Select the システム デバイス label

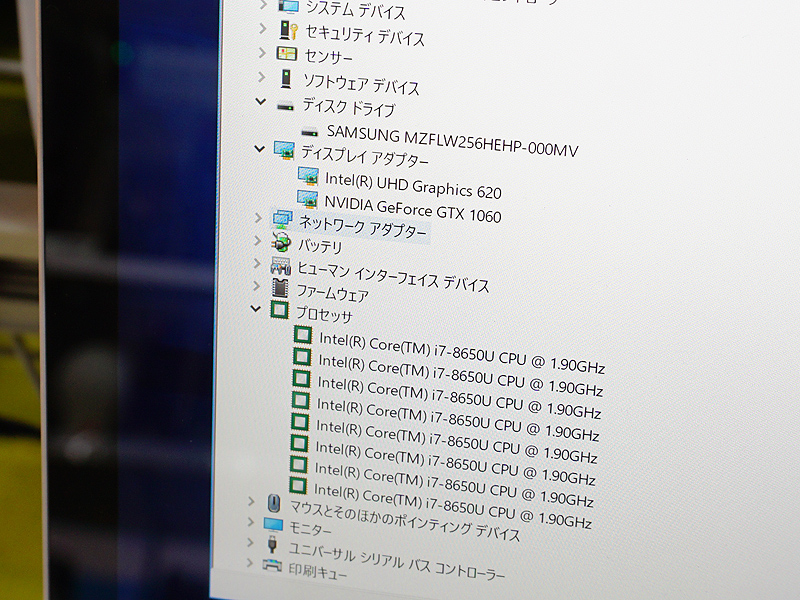click(356, 9)
